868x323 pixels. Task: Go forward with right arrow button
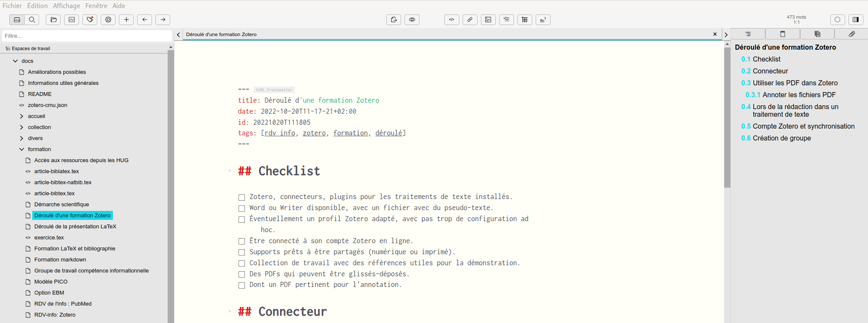point(163,20)
